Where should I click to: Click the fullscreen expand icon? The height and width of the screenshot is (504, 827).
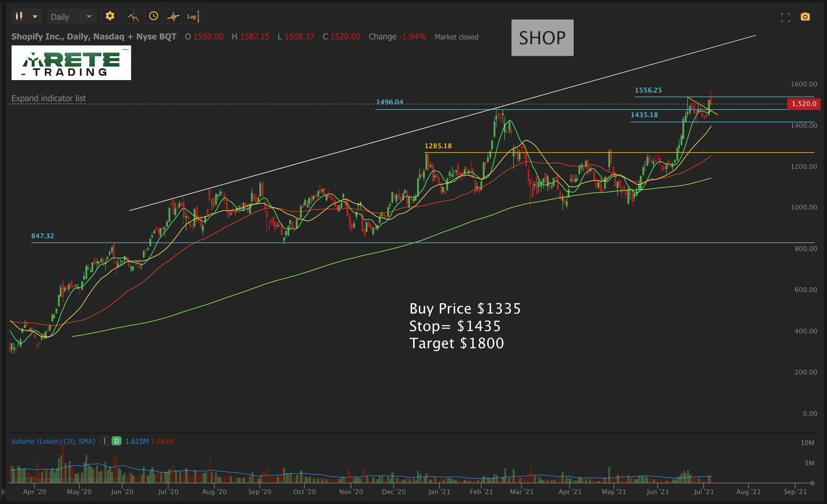coord(786,18)
